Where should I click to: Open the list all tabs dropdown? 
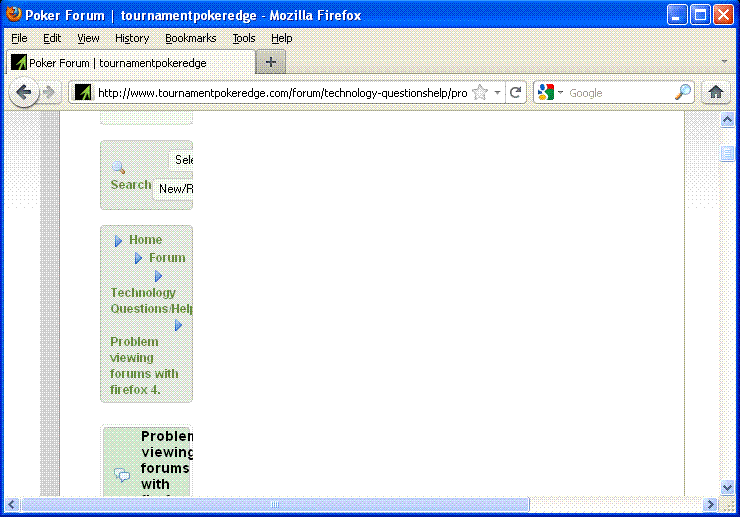tap(724, 61)
